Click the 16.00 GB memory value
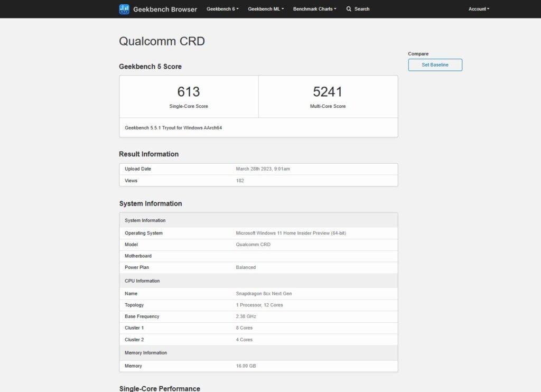The image size is (541, 392). [x=246, y=366]
